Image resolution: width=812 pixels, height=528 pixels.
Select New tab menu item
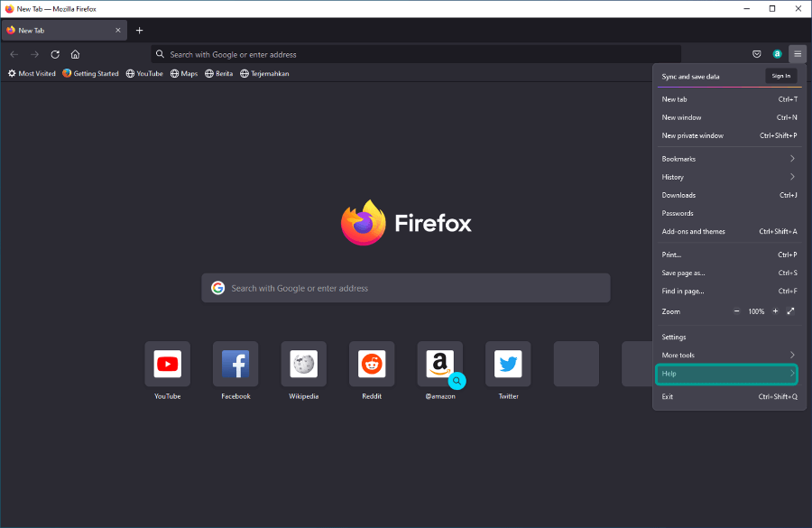(729, 99)
